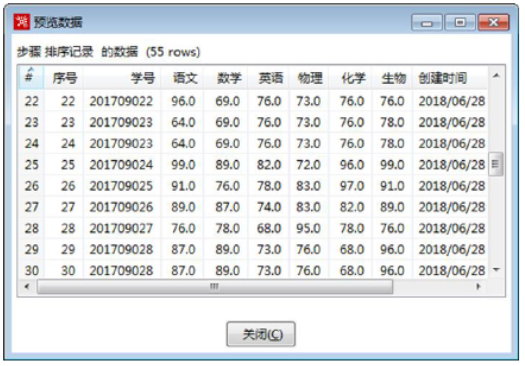Select cell 201709025 in row 26

(121, 186)
